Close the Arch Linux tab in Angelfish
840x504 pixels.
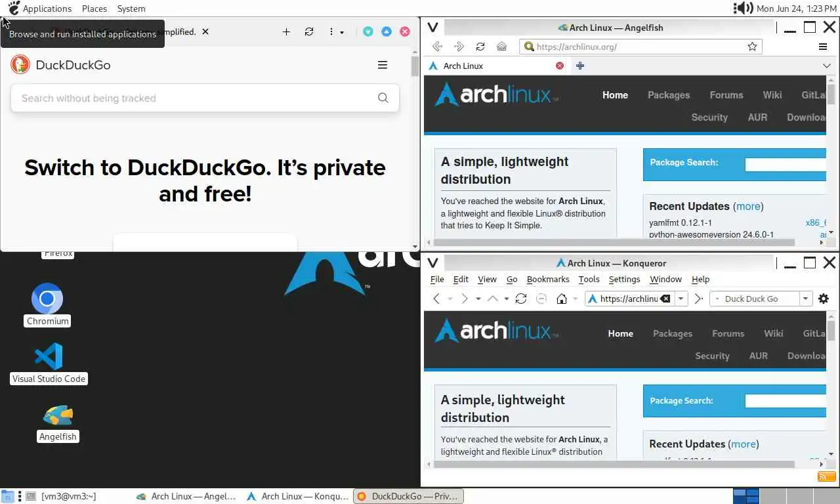click(560, 66)
